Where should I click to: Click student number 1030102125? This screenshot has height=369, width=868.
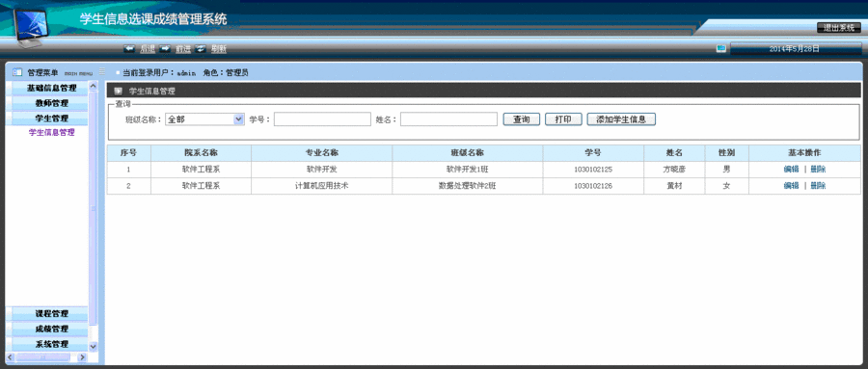coord(593,170)
